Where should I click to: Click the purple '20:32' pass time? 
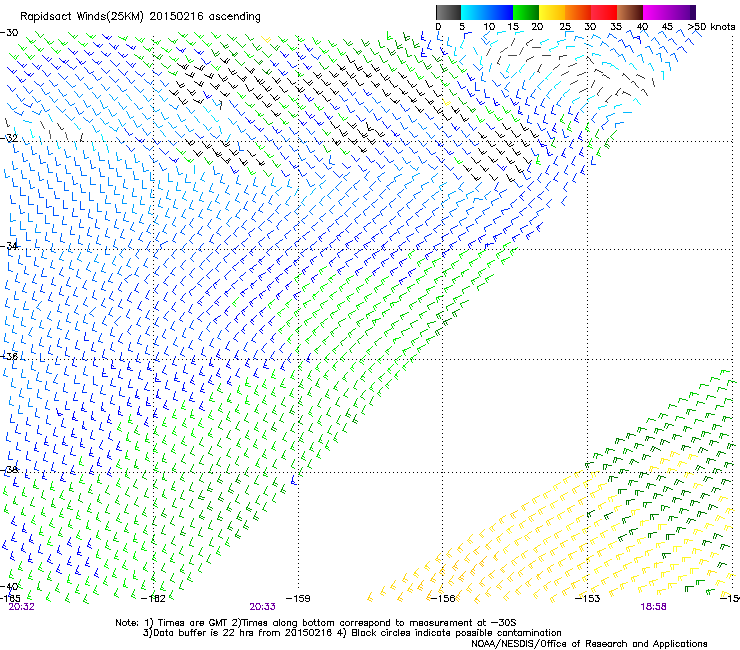(21, 607)
